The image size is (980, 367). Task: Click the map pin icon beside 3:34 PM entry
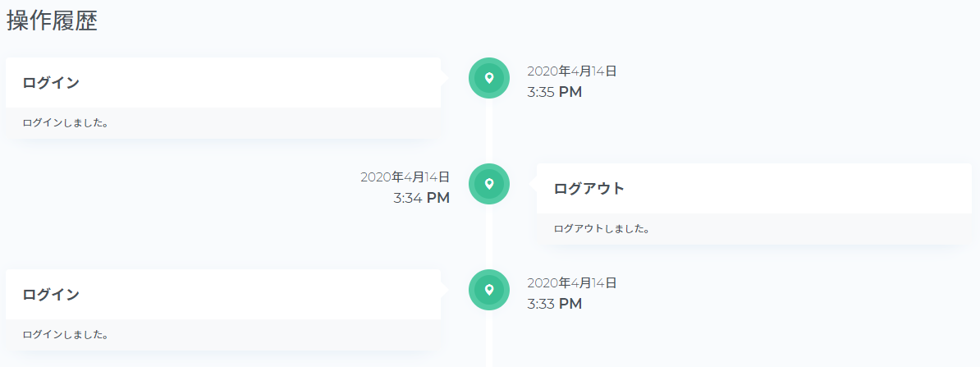pos(489,184)
